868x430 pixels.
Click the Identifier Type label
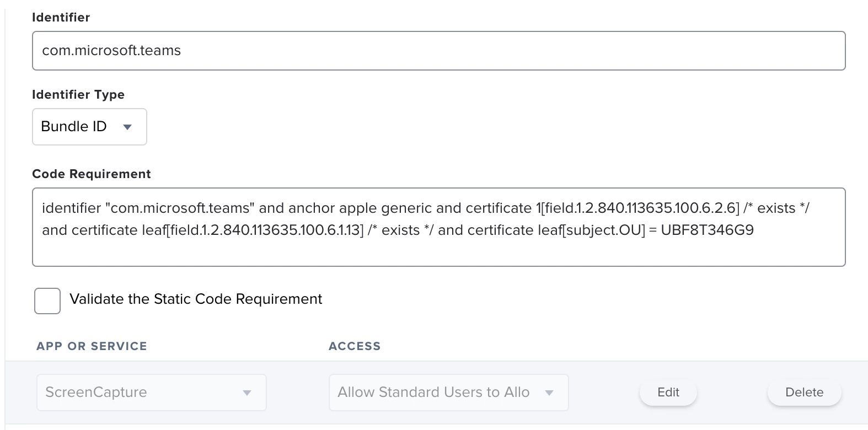pos(78,95)
